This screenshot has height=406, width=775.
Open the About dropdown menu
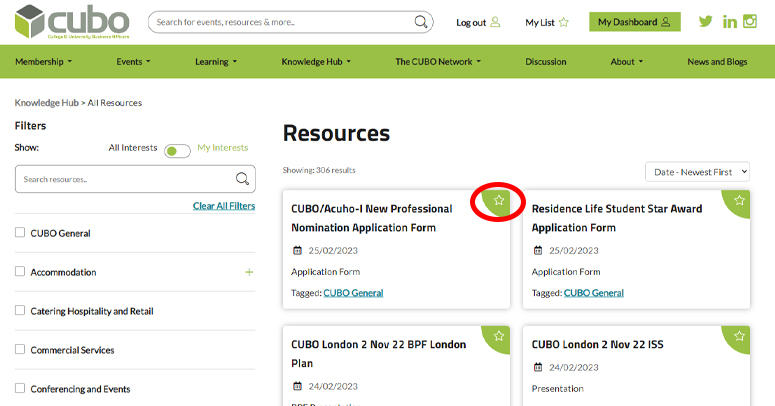pos(627,62)
